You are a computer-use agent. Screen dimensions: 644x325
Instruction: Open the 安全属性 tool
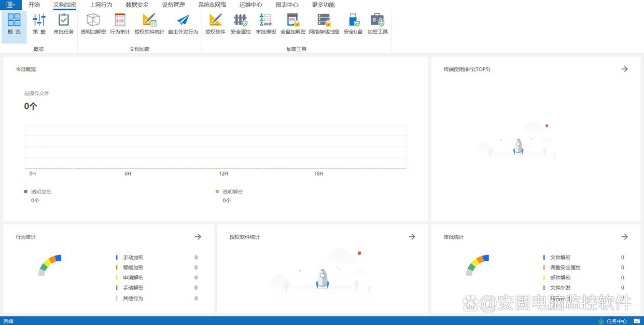click(241, 24)
